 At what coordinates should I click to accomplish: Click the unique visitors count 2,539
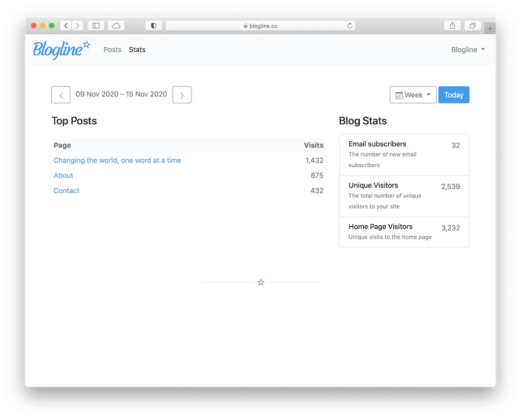click(x=450, y=187)
